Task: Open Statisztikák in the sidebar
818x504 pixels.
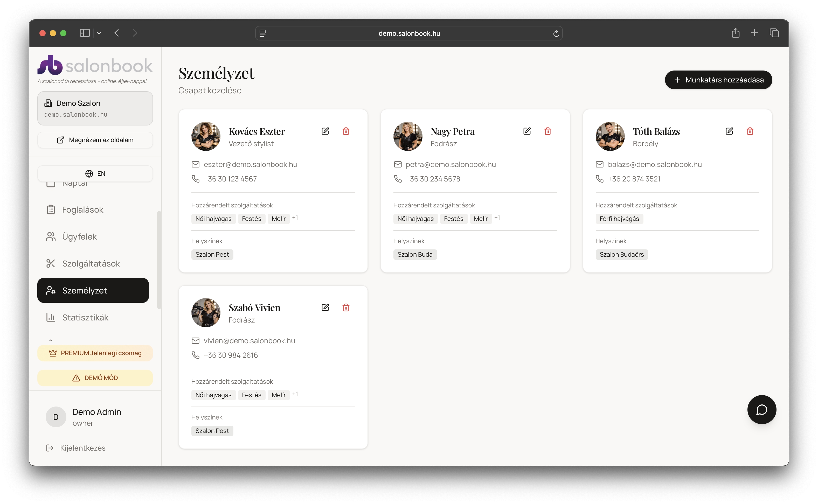Action: pyautogui.click(x=93, y=317)
